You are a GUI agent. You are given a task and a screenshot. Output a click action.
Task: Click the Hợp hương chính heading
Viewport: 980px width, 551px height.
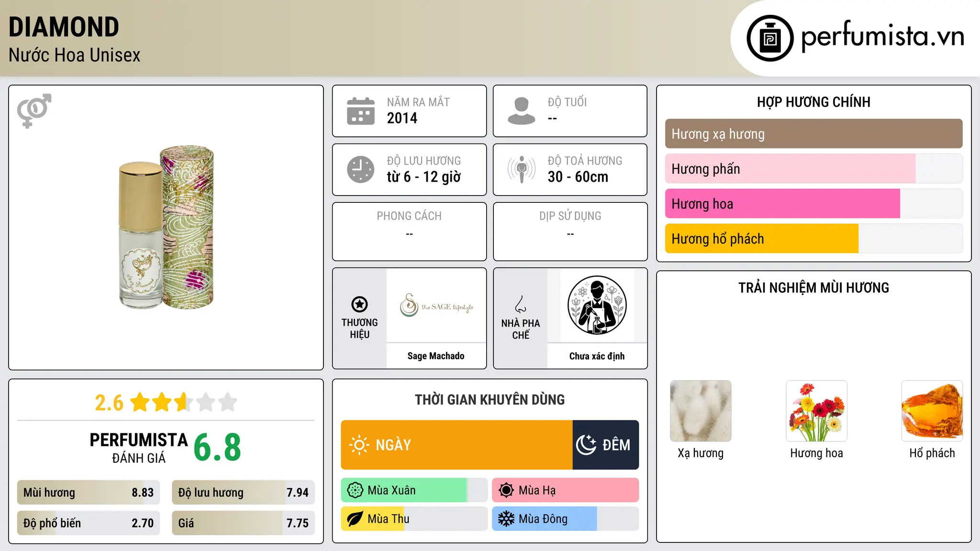point(814,102)
